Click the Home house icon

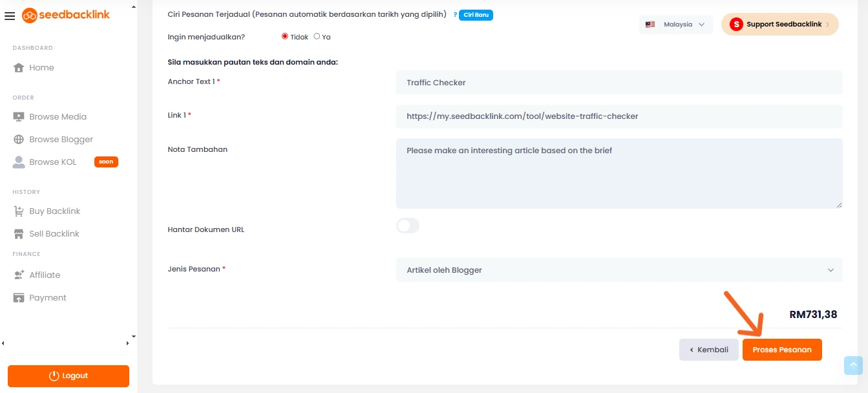pos(18,68)
